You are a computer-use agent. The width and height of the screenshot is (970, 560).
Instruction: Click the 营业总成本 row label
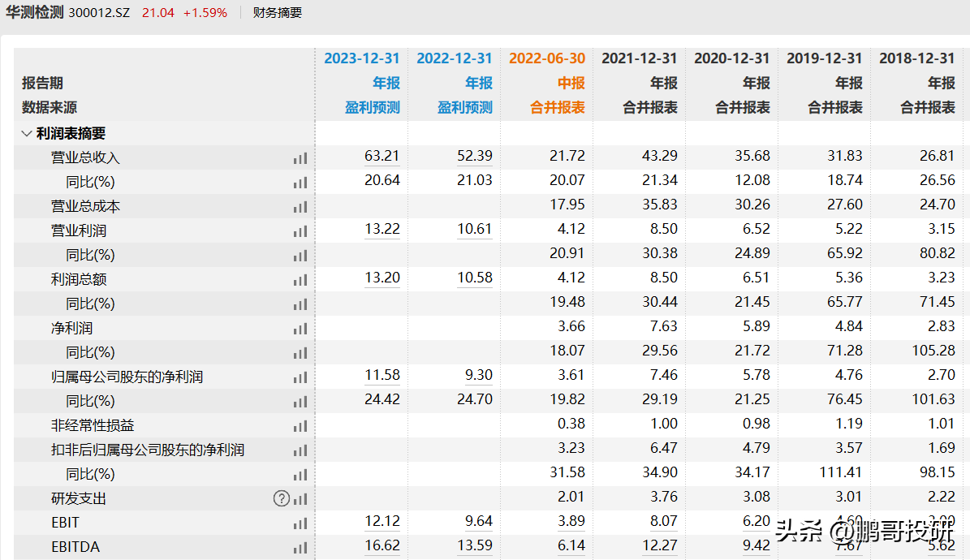[x=84, y=207]
